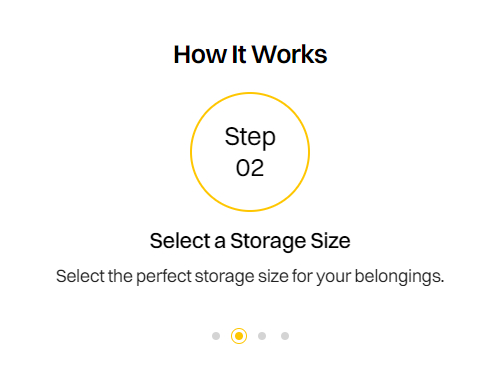This screenshot has width=500, height=369.
Task: Click the Step 02 yellow circle
Action: pos(250,152)
